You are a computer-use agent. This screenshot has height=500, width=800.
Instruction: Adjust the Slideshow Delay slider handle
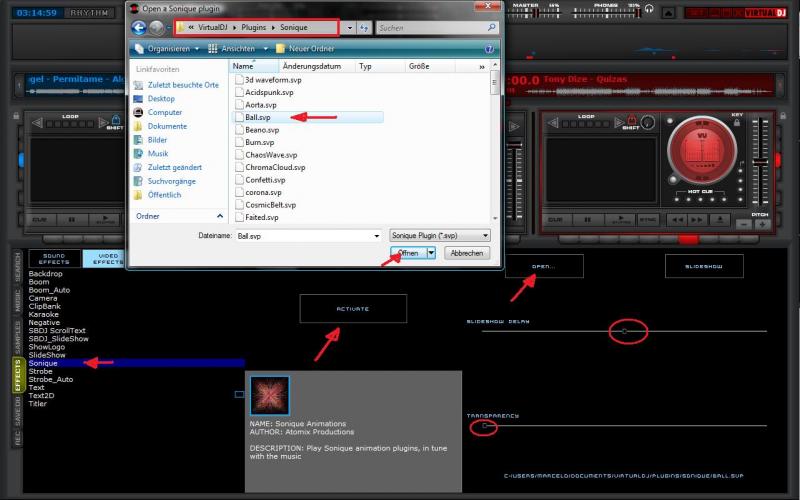click(x=624, y=332)
